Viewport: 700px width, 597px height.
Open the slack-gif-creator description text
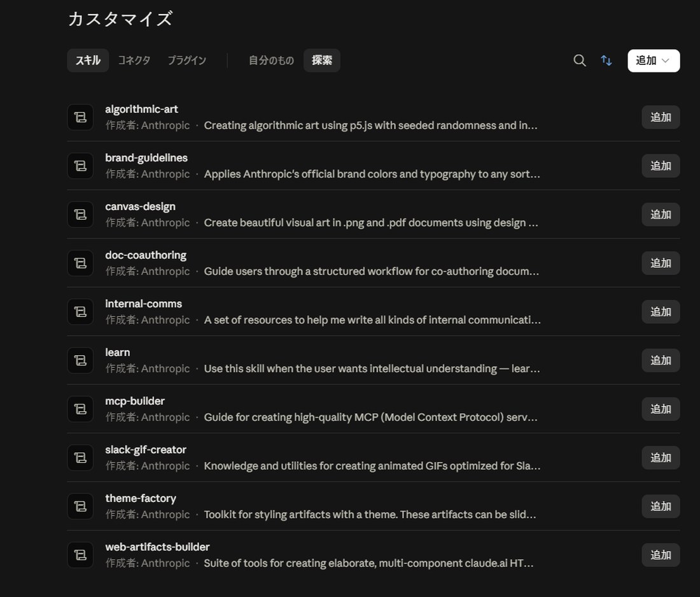[x=372, y=466]
